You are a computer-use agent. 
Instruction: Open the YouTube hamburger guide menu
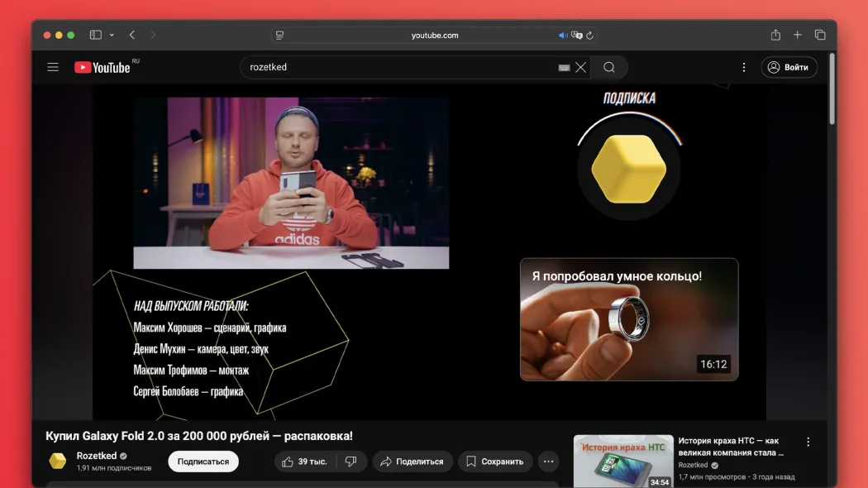point(53,67)
